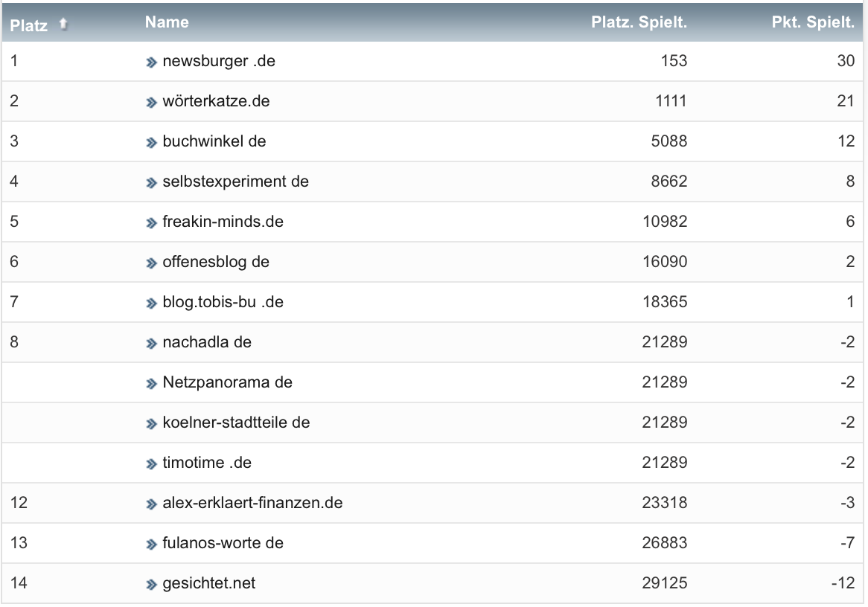This screenshot has height=607, width=868.
Task: Click arrow icon beside nachadla de
Action: click(151, 343)
